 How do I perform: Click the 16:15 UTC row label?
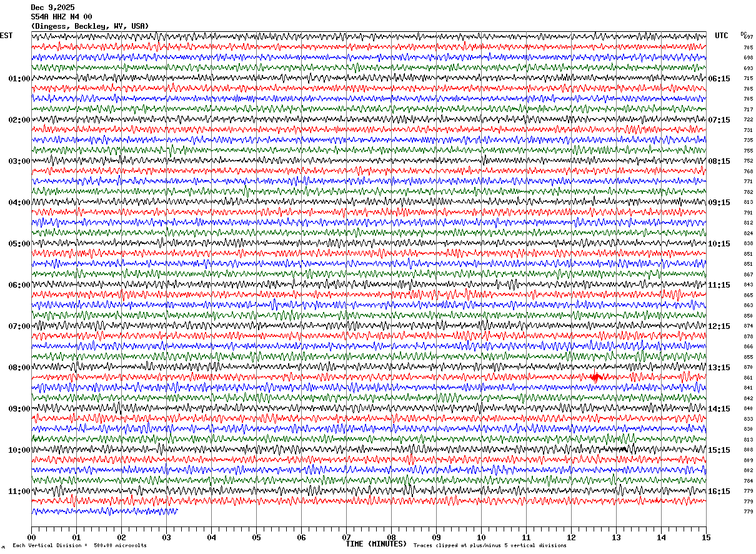pos(719,491)
